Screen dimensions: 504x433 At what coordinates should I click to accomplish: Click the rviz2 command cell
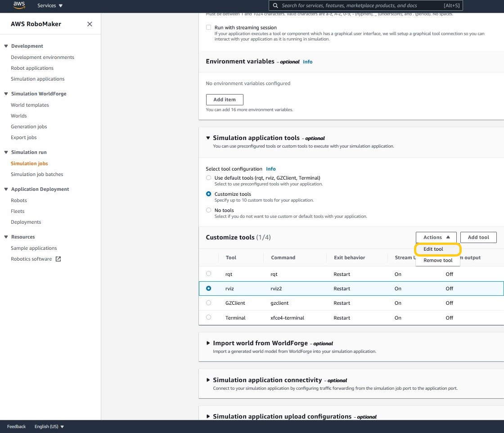click(x=276, y=289)
